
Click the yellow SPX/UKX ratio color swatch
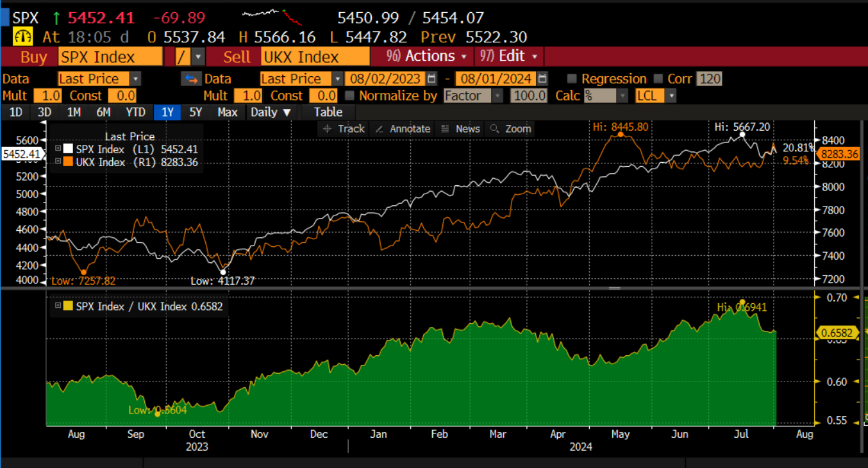tap(69, 306)
